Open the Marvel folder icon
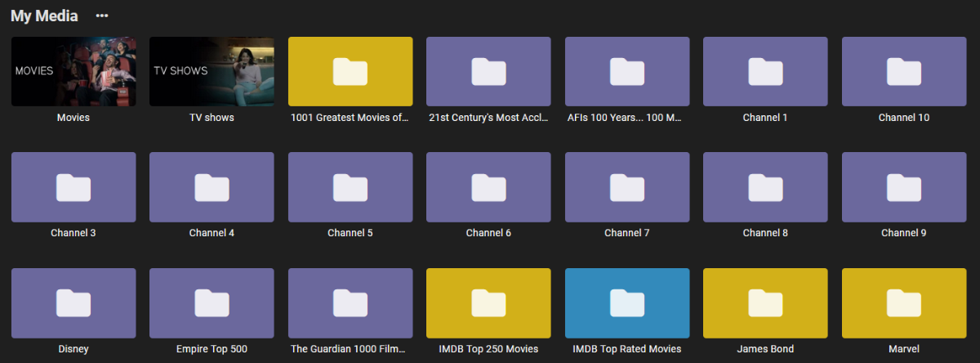The image size is (980, 363). click(904, 303)
